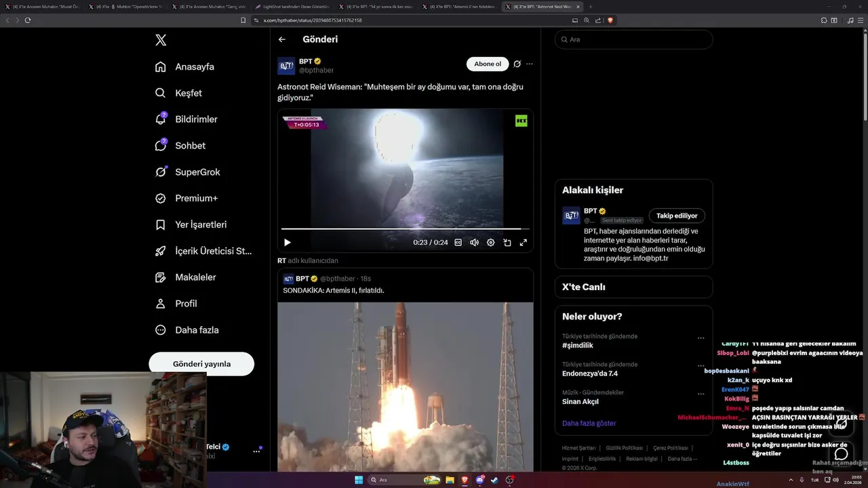The width and height of the screenshot is (868, 488).
Task: Open Endonezya'da 7.4 trending topic
Action: pos(590,373)
